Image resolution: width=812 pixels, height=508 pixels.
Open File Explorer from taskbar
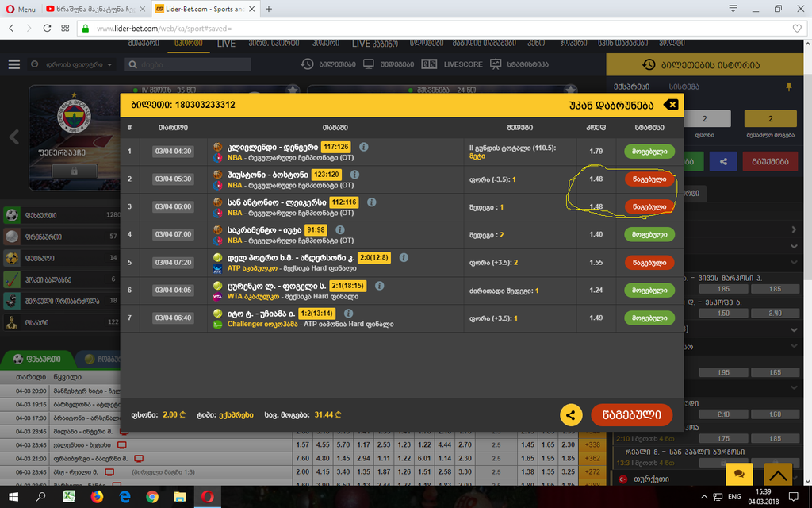pyautogui.click(x=180, y=497)
